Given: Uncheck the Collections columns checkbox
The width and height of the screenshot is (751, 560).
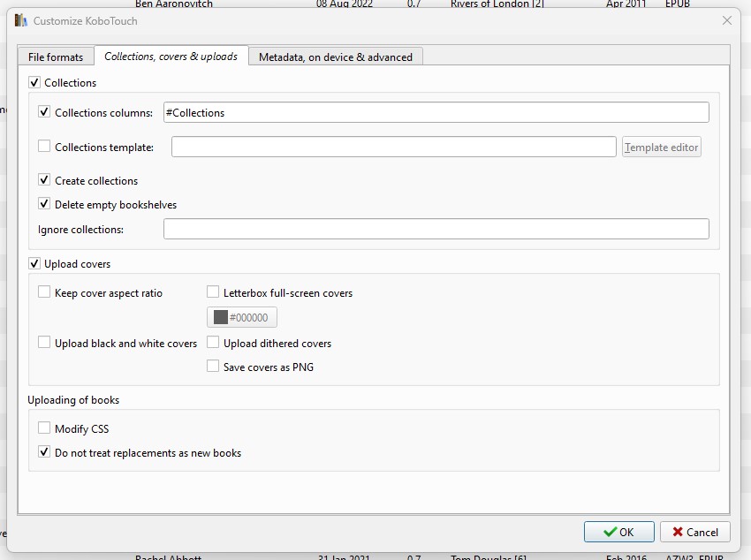Looking at the screenshot, I should tap(44, 112).
